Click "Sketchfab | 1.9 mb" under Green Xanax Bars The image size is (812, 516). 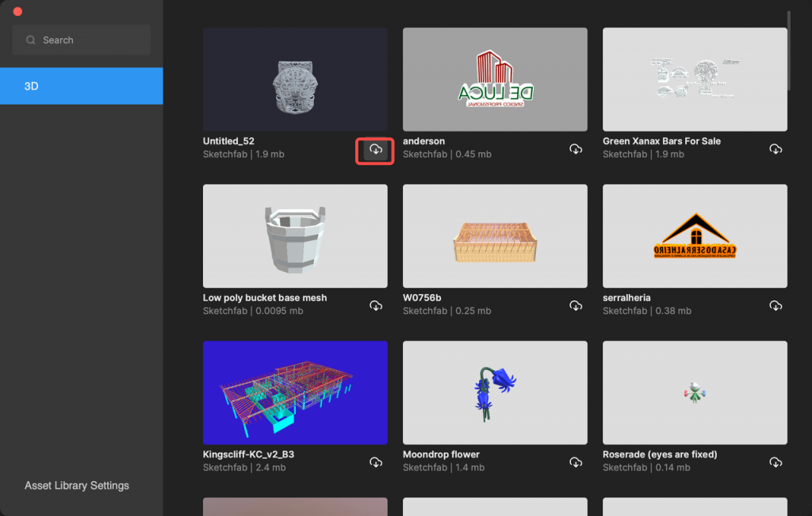point(643,155)
